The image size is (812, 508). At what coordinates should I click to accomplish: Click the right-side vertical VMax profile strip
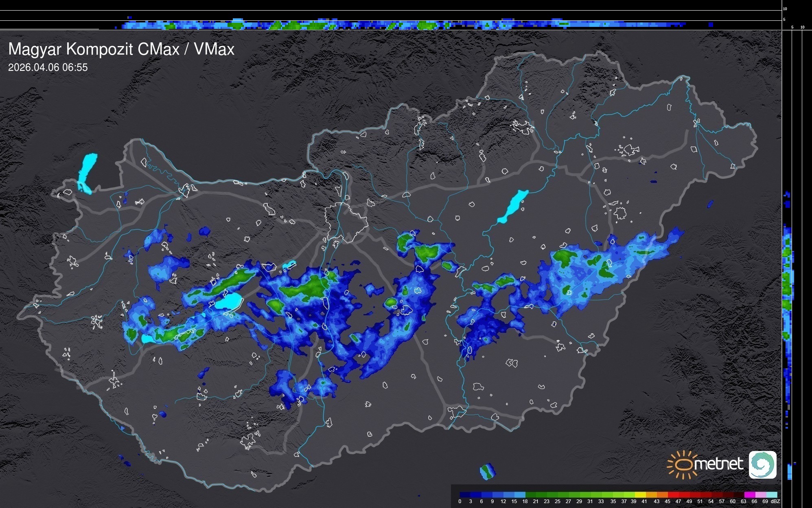(x=787, y=285)
